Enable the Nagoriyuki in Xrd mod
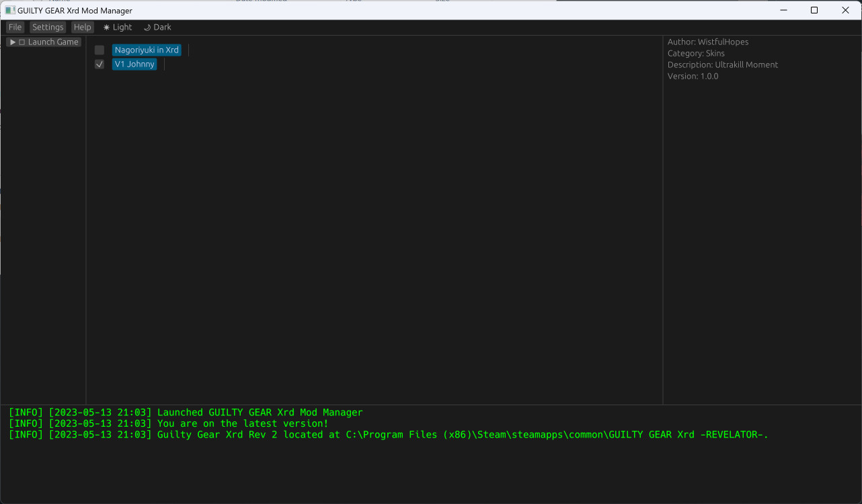862x504 pixels. 99,50
